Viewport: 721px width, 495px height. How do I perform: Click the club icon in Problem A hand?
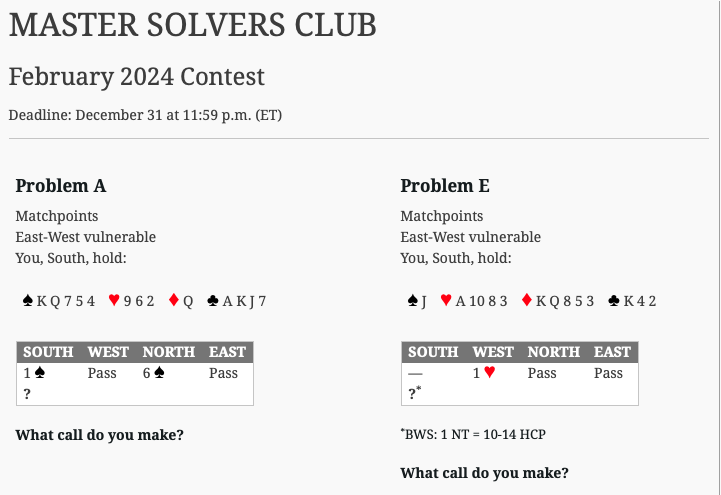213,301
